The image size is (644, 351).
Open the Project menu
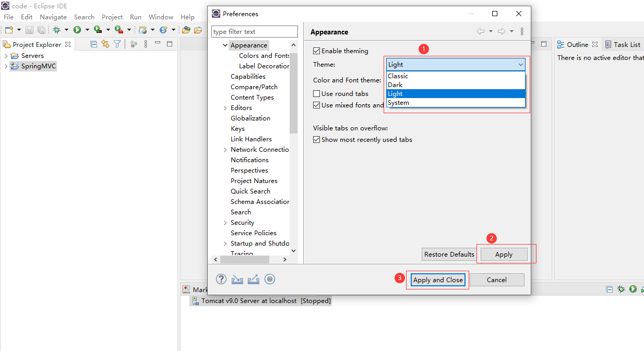[x=112, y=17]
